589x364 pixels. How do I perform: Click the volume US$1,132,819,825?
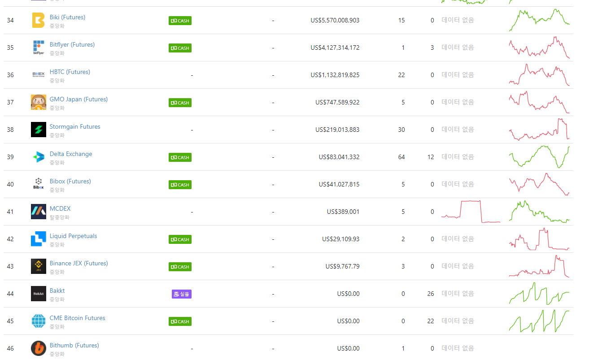tap(335, 75)
